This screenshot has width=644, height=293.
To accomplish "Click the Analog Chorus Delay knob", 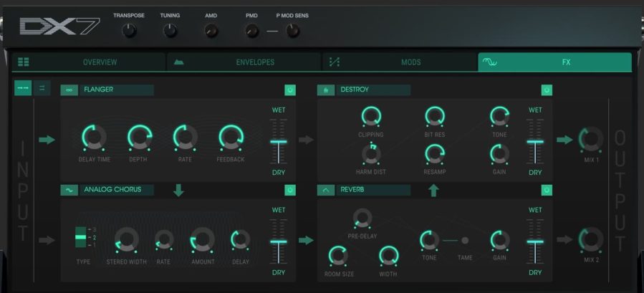I will pos(240,239).
